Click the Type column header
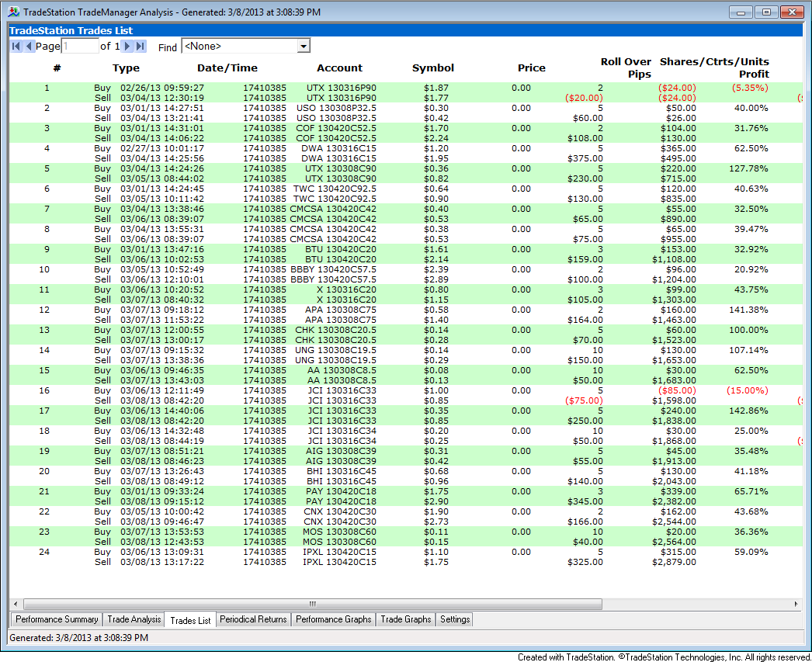Image resolution: width=812 pixels, height=662 pixels. coord(126,68)
